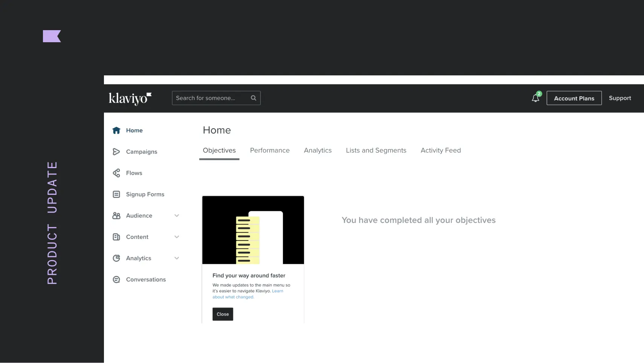Open Signup Forms from sidebar

coord(145,194)
